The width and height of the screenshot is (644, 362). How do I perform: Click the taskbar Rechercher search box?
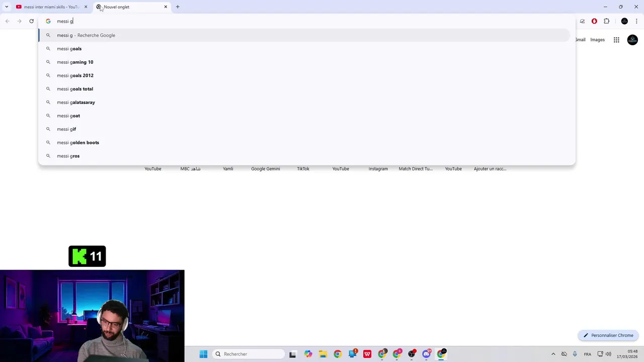pyautogui.click(x=249, y=354)
